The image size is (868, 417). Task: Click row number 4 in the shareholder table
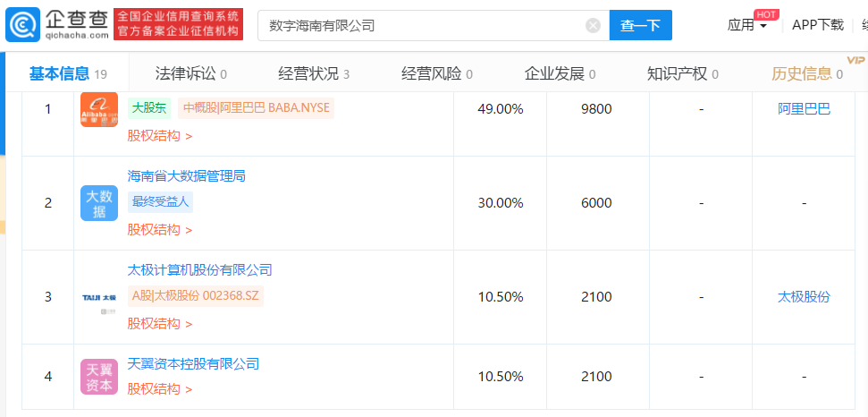point(48,377)
